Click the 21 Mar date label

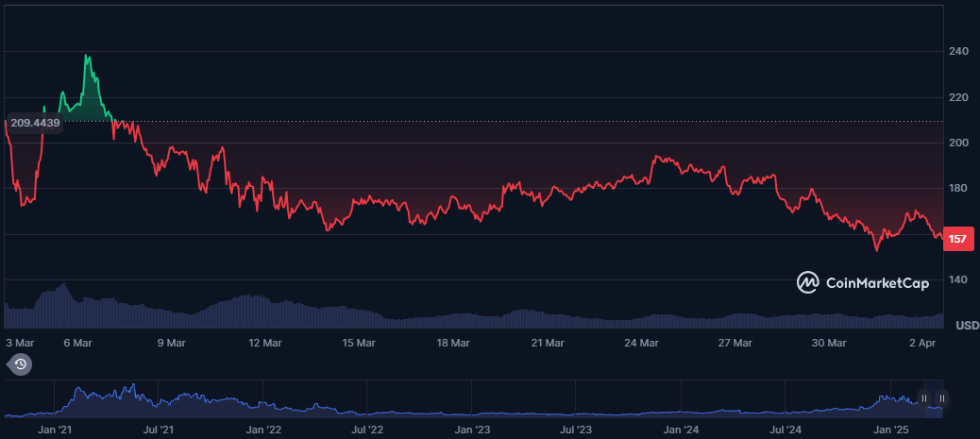pyautogui.click(x=547, y=343)
